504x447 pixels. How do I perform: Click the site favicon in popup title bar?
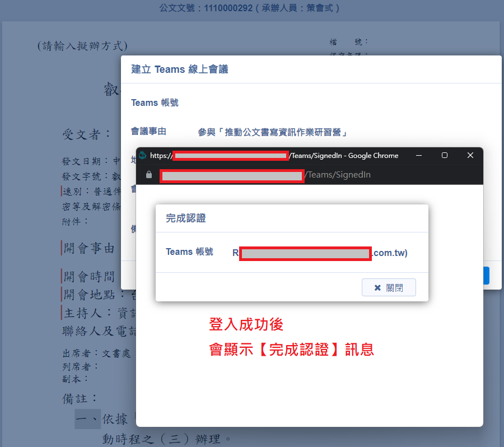click(143, 155)
